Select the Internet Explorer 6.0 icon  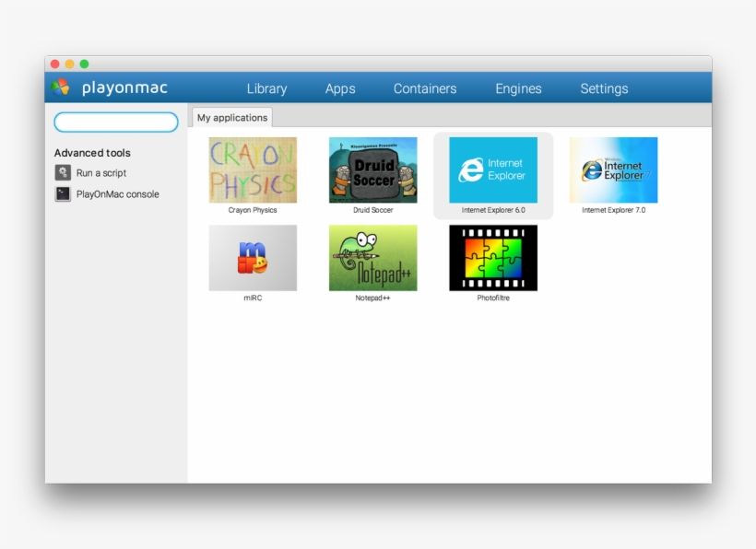[x=493, y=170]
